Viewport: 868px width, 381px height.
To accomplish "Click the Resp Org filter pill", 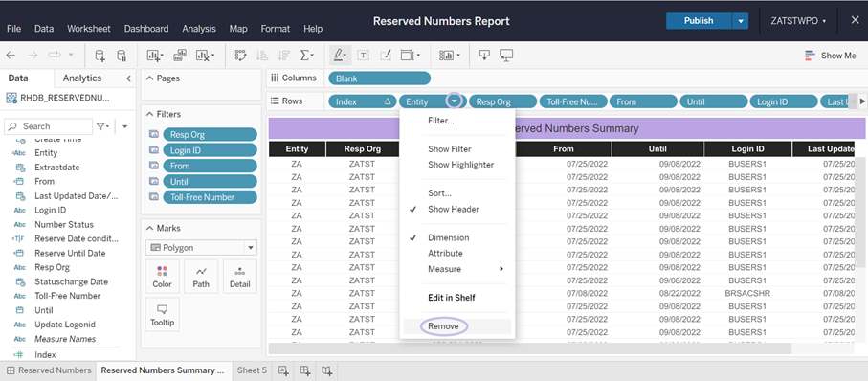I will tap(210, 135).
